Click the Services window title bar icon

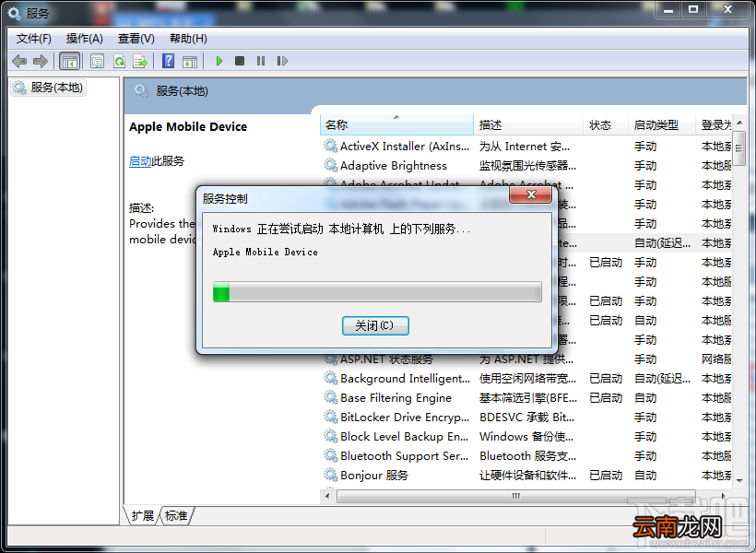[x=14, y=13]
